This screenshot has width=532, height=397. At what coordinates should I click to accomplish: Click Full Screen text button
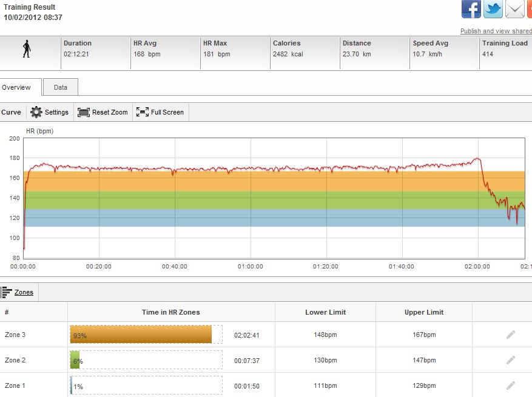click(167, 112)
